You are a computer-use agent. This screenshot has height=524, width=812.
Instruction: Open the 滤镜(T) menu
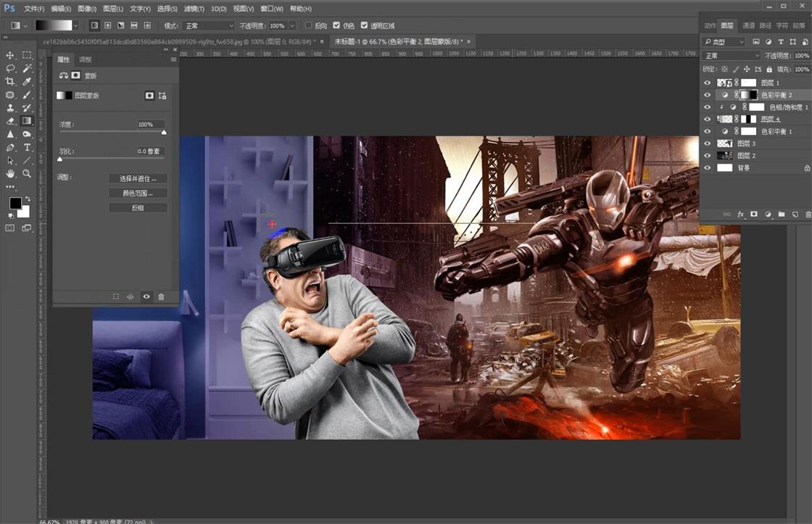pyautogui.click(x=194, y=9)
